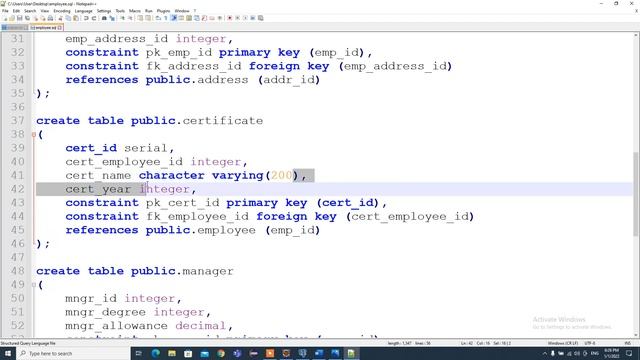Switch to the employee.sql tab

(45, 28)
